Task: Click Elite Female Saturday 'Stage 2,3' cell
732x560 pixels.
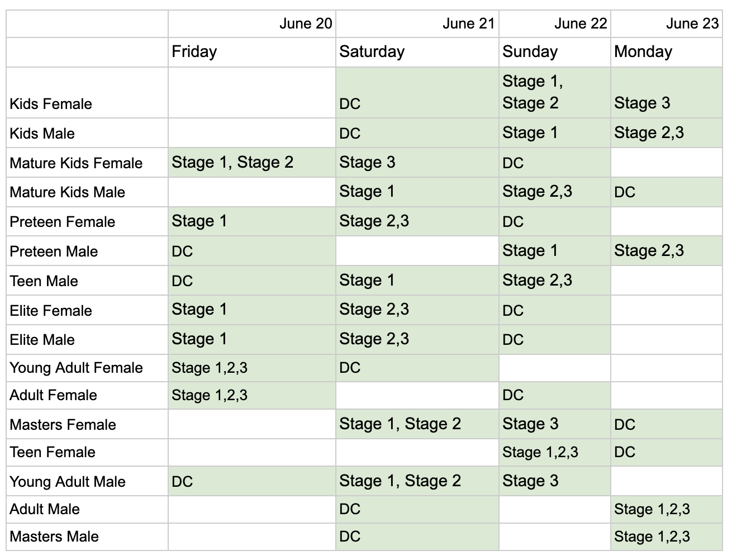Action: click(417, 310)
